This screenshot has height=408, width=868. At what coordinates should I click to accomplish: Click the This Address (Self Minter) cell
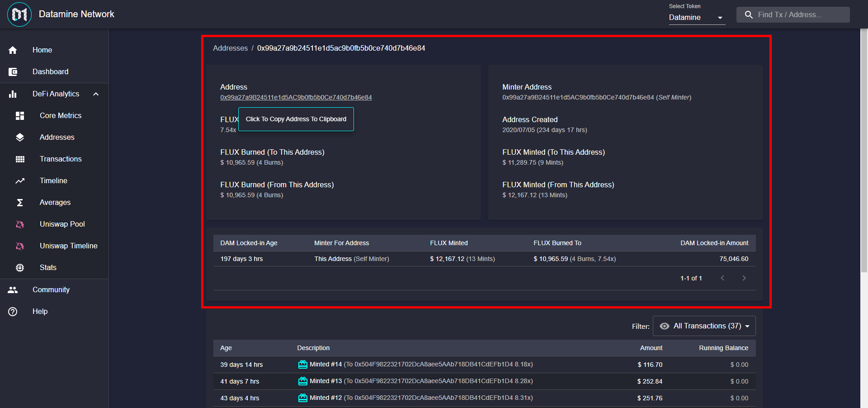coord(352,259)
